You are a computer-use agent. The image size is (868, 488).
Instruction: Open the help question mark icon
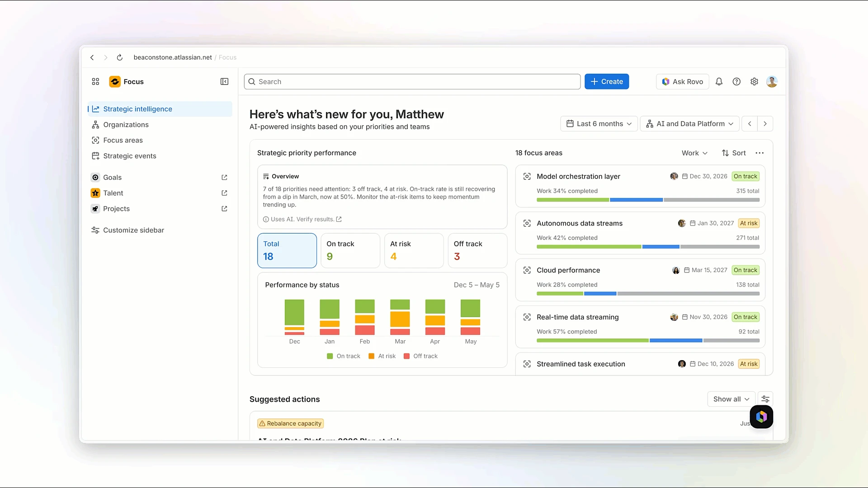click(x=736, y=81)
